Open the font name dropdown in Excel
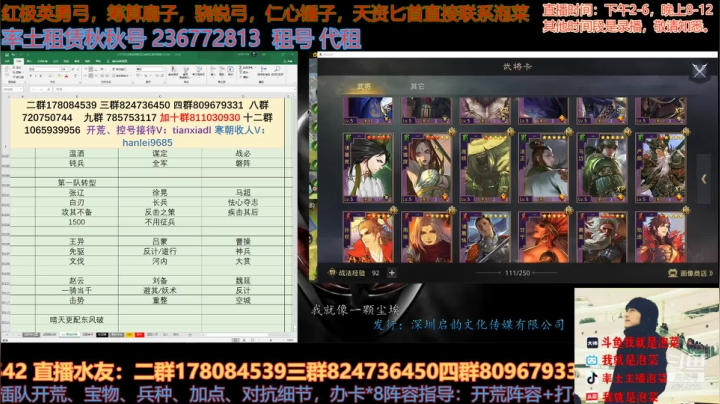Viewport: 720px width, 404px height. point(45,69)
